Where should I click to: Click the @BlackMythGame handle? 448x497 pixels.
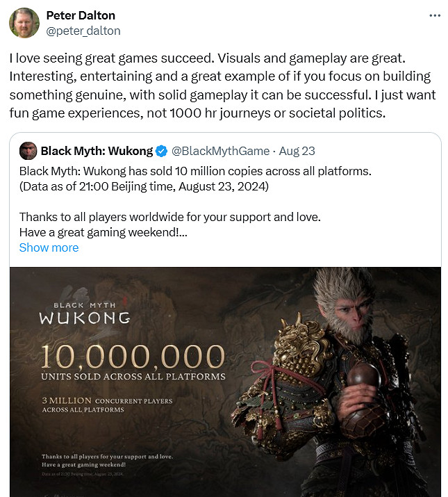pos(220,151)
